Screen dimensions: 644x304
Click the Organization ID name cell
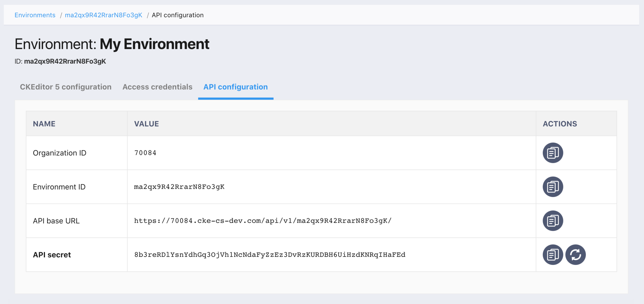pyautogui.click(x=77, y=153)
